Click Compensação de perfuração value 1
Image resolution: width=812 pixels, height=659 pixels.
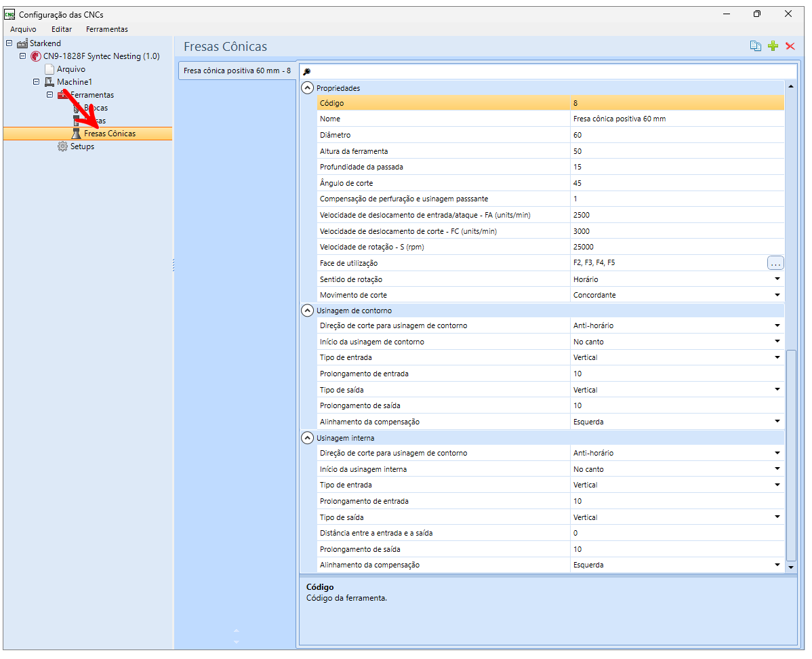point(677,199)
